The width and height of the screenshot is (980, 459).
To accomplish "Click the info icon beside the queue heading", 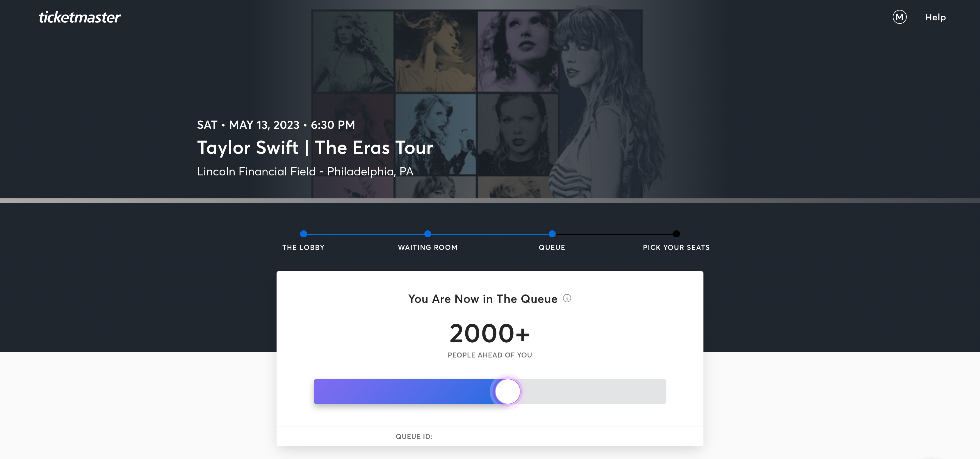I will (x=567, y=298).
